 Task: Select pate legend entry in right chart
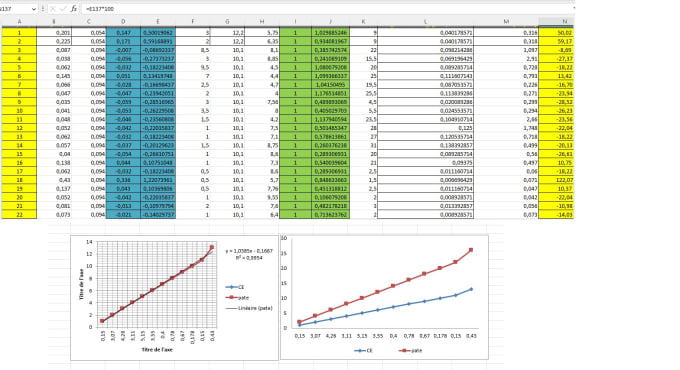pos(410,350)
